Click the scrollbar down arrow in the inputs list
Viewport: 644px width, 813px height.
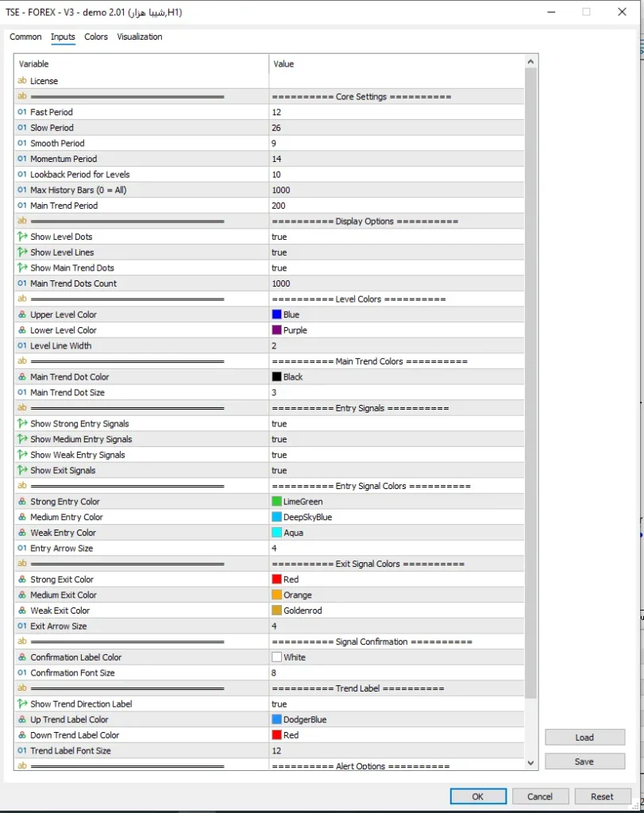click(x=530, y=763)
